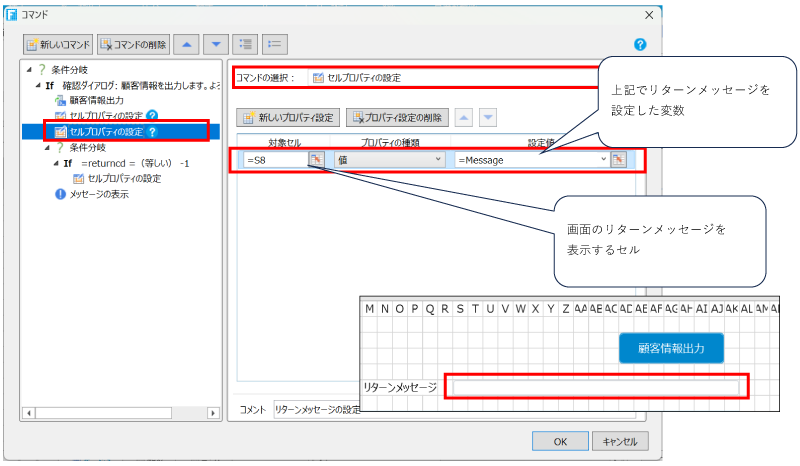The height and width of the screenshot is (466, 800).
Task: Click help icon beside first セルプロパティの設定
Action: coord(152,116)
